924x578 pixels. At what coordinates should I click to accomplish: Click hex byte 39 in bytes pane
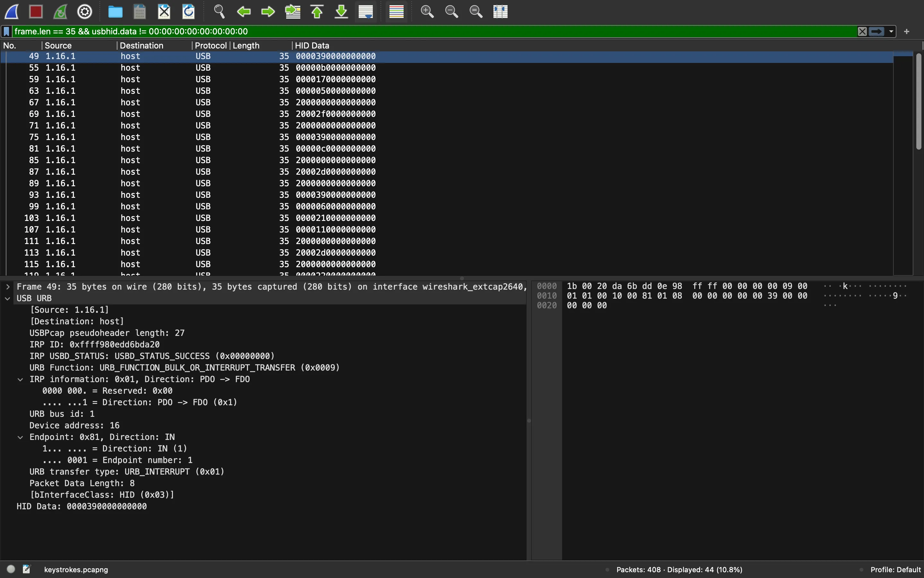pos(773,296)
